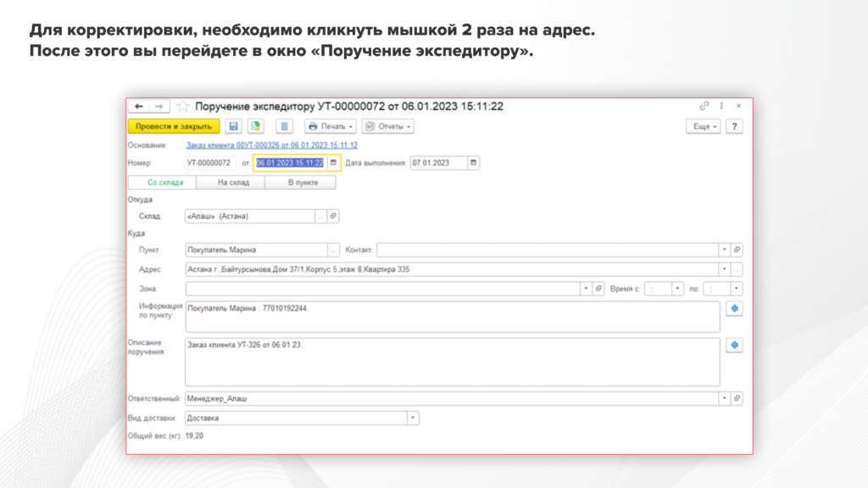Open the Ответственный item card icon
This screenshot has height=488, width=868.
click(737, 398)
